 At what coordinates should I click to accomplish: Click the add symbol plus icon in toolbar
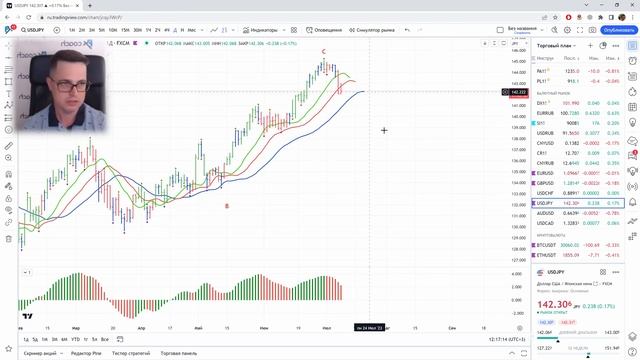(x=57, y=30)
